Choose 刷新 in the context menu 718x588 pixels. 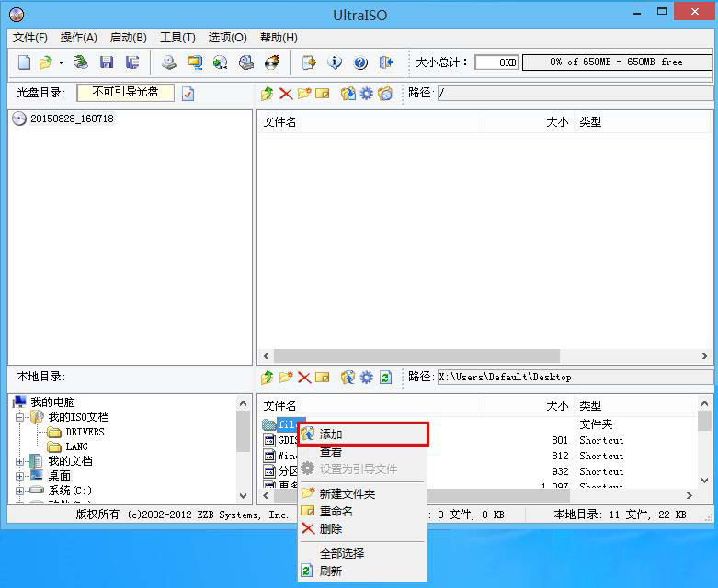[361, 571]
